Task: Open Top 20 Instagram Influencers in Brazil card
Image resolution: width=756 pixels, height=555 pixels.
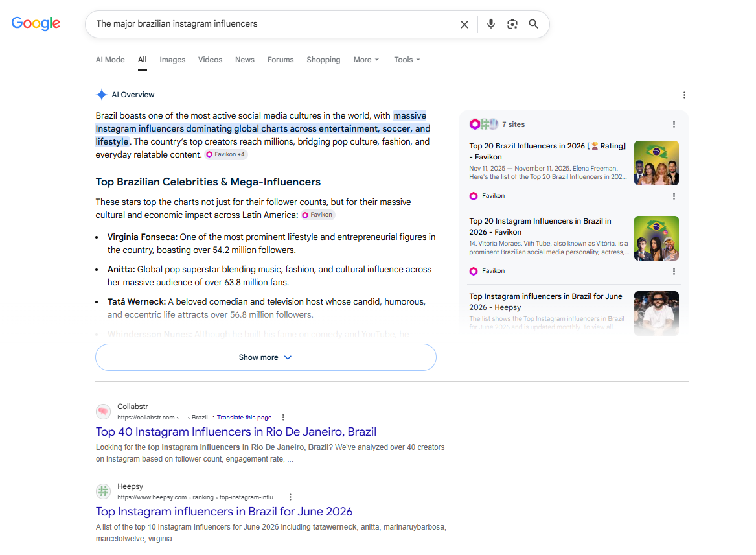Action: (x=540, y=226)
